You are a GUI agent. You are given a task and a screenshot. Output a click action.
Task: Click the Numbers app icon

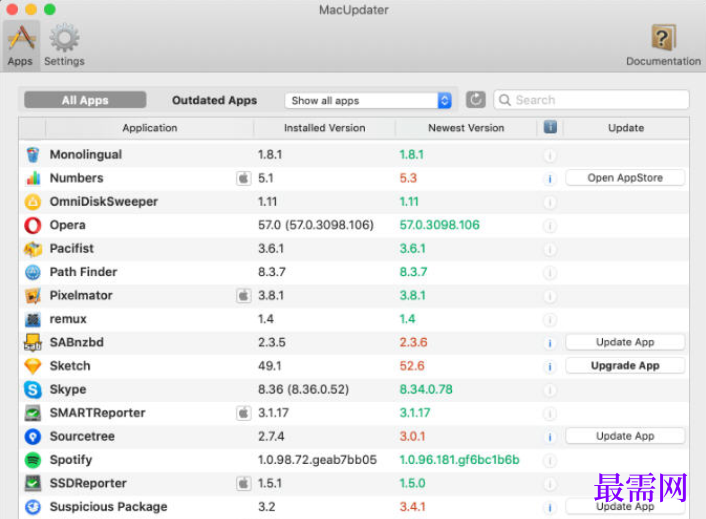click(x=33, y=178)
